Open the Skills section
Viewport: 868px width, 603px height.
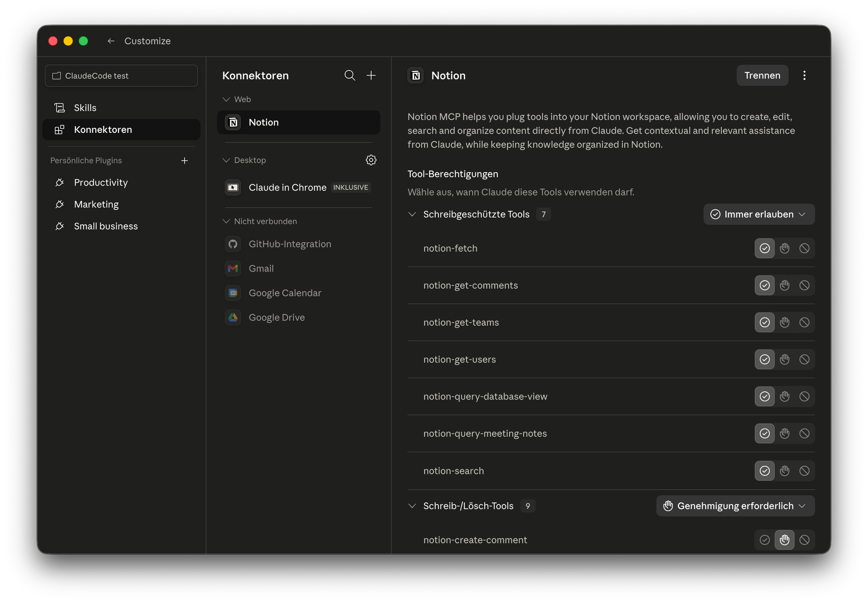(121, 108)
